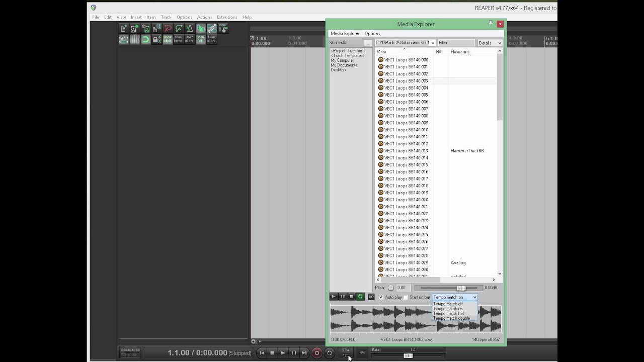
Task: Toggle Media Explorer preview repeat
Action: pyautogui.click(x=360, y=297)
